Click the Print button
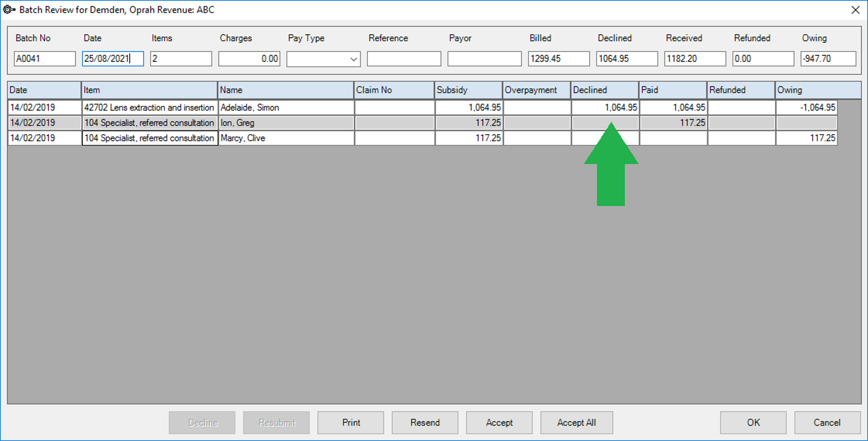This screenshot has width=868, height=441. pyautogui.click(x=351, y=423)
